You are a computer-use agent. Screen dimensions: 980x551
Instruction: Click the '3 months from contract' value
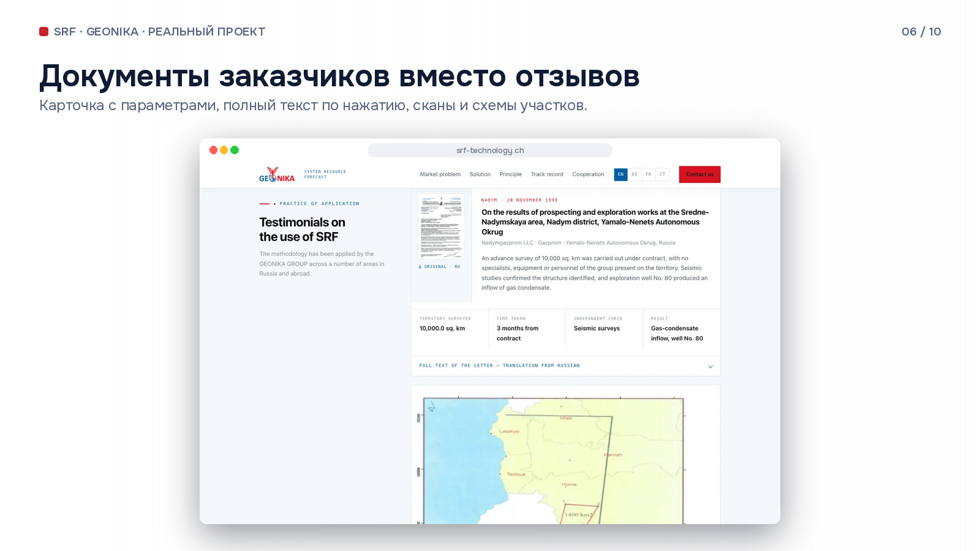(518, 334)
